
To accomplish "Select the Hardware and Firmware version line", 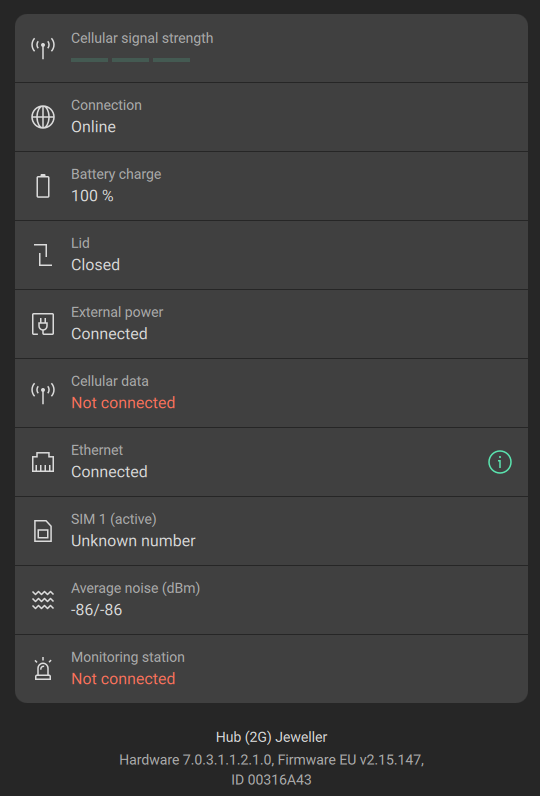I will click(x=272, y=760).
